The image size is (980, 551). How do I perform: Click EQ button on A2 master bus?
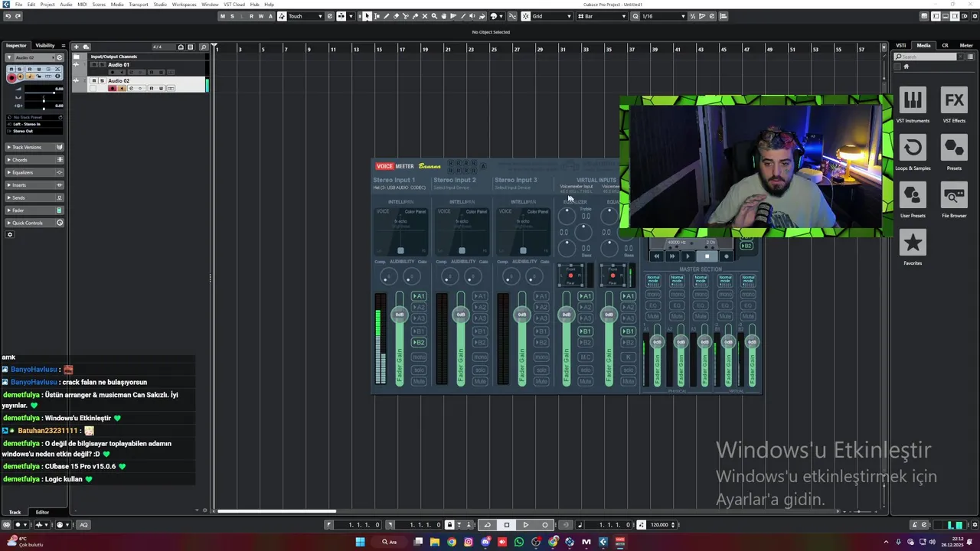[x=677, y=305]
